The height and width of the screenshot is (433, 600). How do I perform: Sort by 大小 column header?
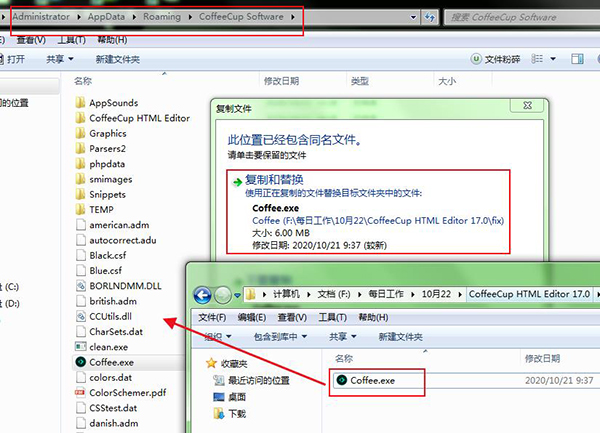tap(447, 81)
